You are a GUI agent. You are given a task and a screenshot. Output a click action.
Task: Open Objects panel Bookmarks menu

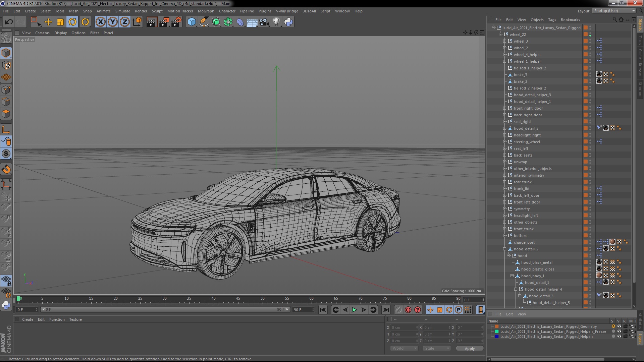570,20
